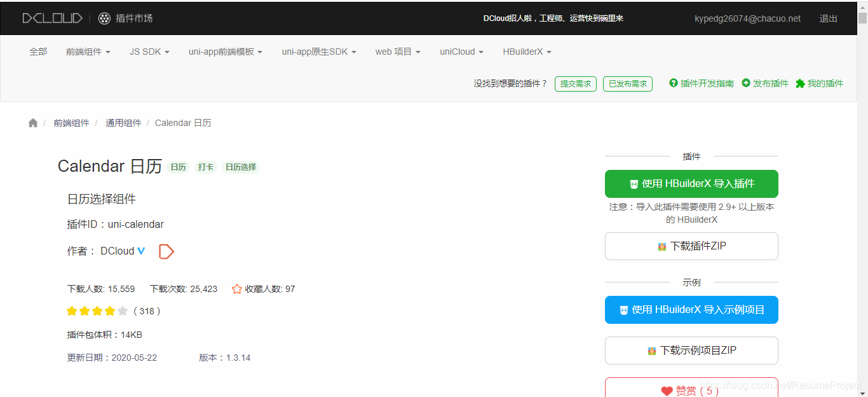
Task: Click the account email kypedg26074@chacuo.net
Action: point(747,18)
